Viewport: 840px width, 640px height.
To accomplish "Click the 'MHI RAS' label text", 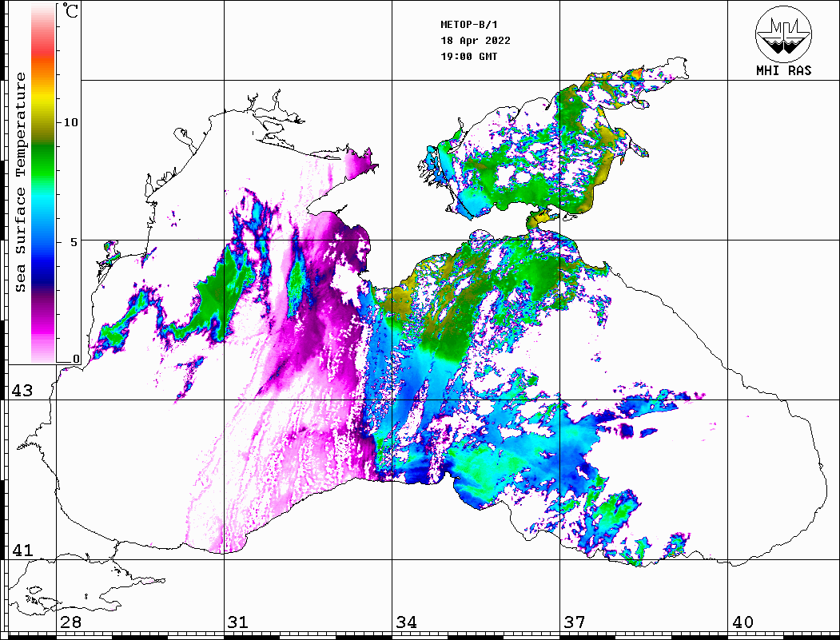I will tap(783, 70).
